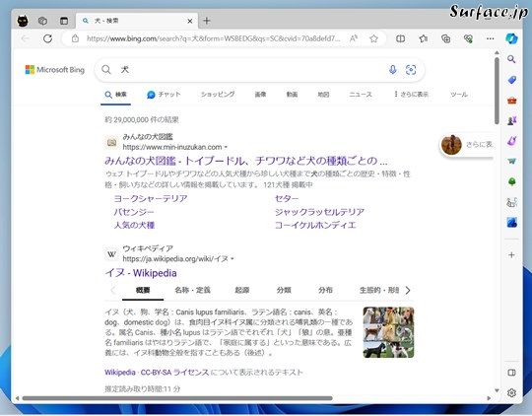Click the address bar URL
The height and width of the screenshot is (416, 532).
(213, 38)
